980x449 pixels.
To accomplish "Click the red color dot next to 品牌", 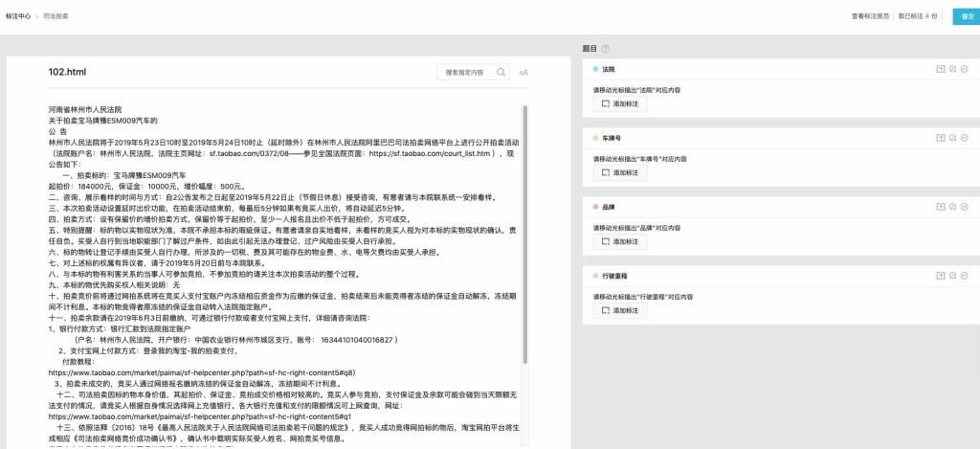I will [x=595, y=207].
